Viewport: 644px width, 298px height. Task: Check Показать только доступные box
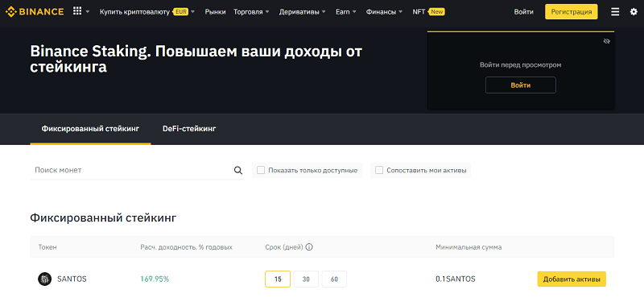260,170
